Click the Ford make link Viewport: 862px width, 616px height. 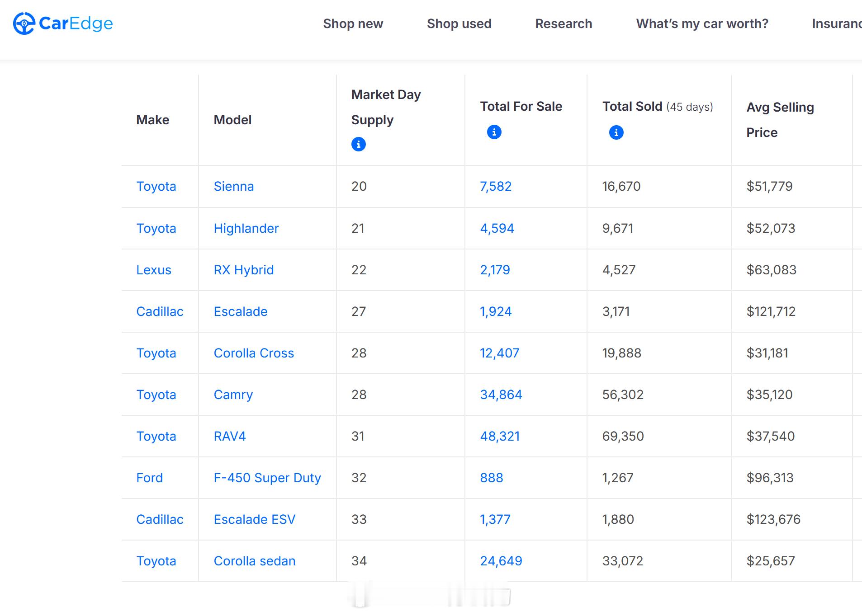[x=149, y=478]
